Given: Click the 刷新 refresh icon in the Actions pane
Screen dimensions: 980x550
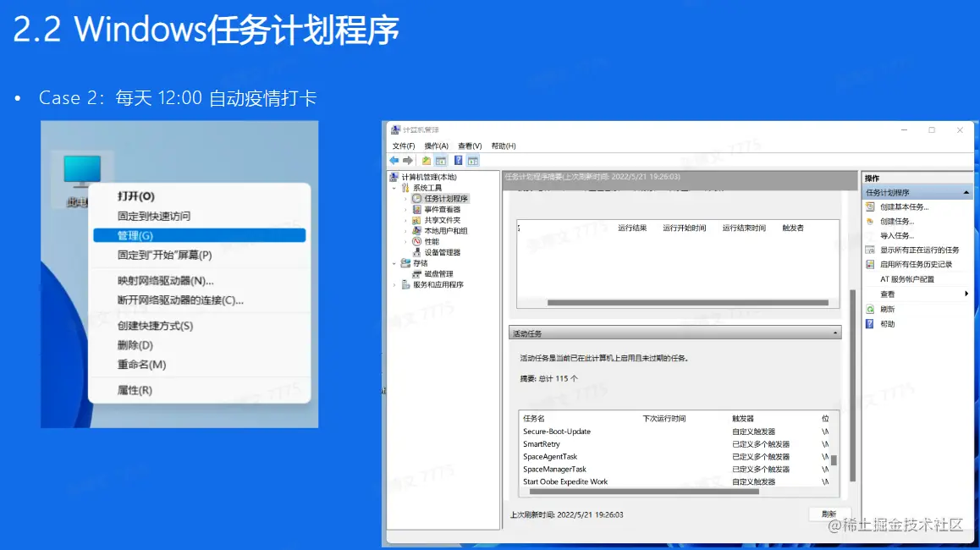Looking at the screenshot, I should pos(870,308).
